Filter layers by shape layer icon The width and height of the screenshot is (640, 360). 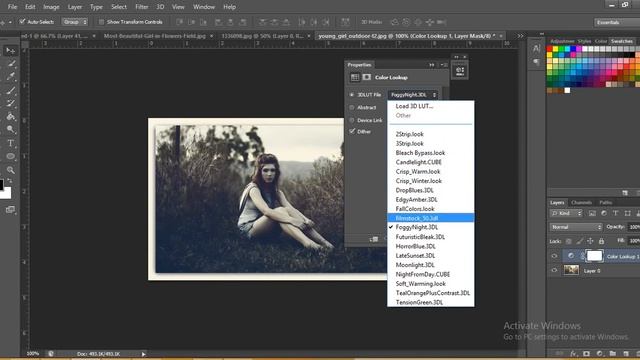pos(627,213)
